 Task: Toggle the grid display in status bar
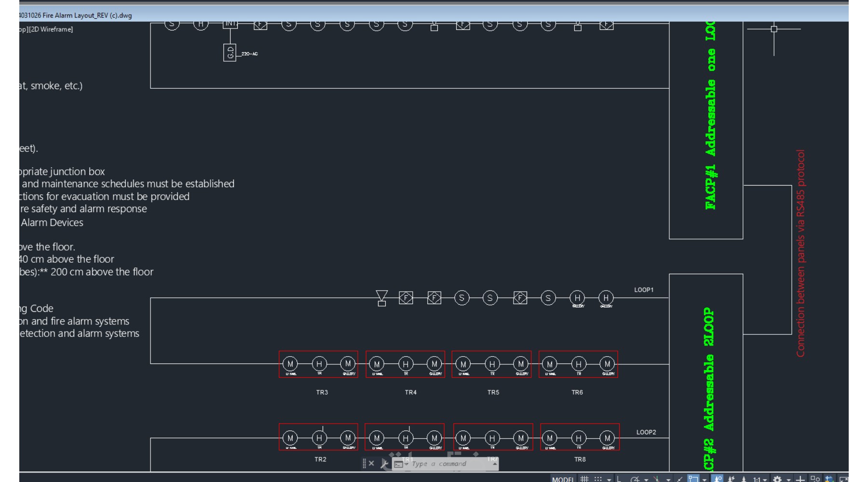pyautogui.click(x=584, y=479)
